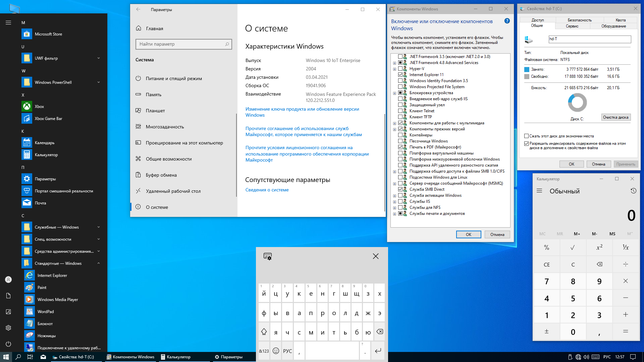The image size is (644, 362).
Task: Toggle Печать в PDF checkbox
Action: tap(400, 147)
